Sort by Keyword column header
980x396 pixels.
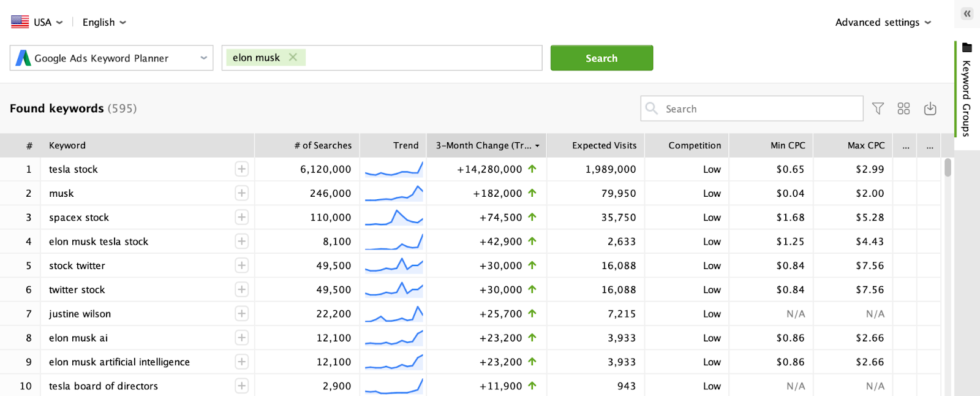pyautogui.click(x=147, y=145)
